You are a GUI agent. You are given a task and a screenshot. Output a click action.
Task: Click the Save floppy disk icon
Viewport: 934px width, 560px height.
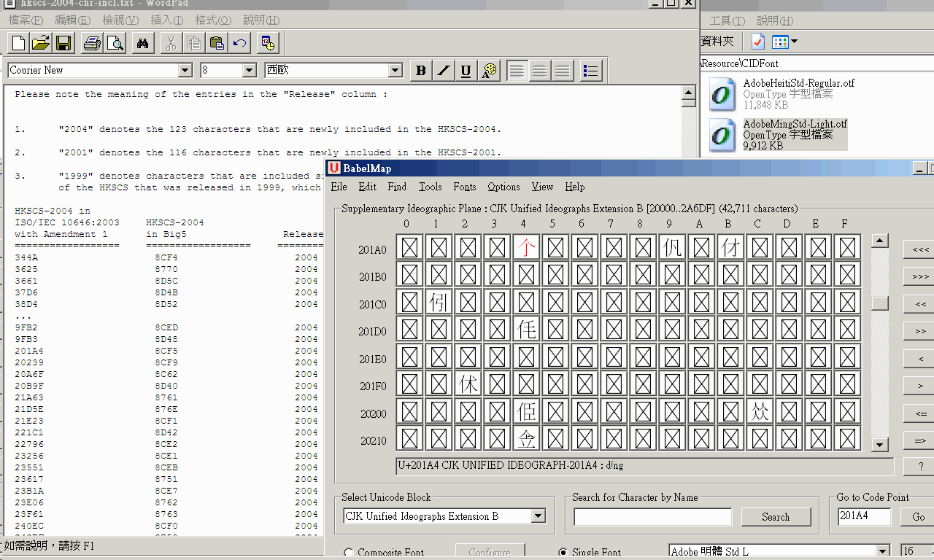tap(63, 43)
